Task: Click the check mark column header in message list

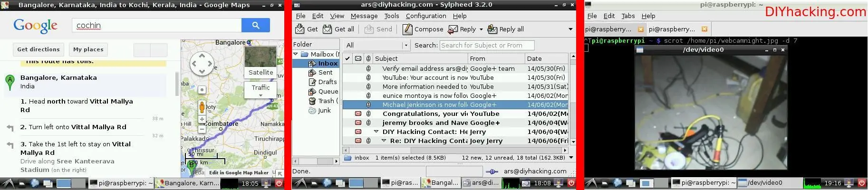Action: click(347, 58)
